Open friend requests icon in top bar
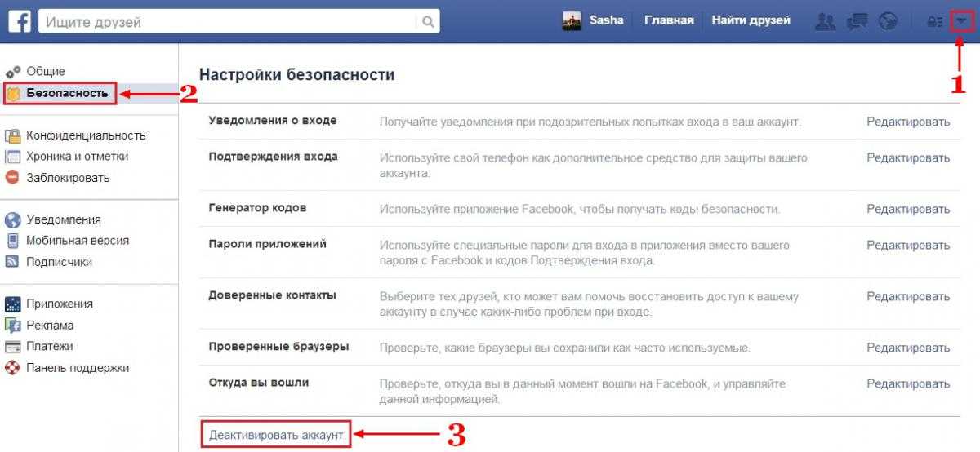 (x=826, y=22)
